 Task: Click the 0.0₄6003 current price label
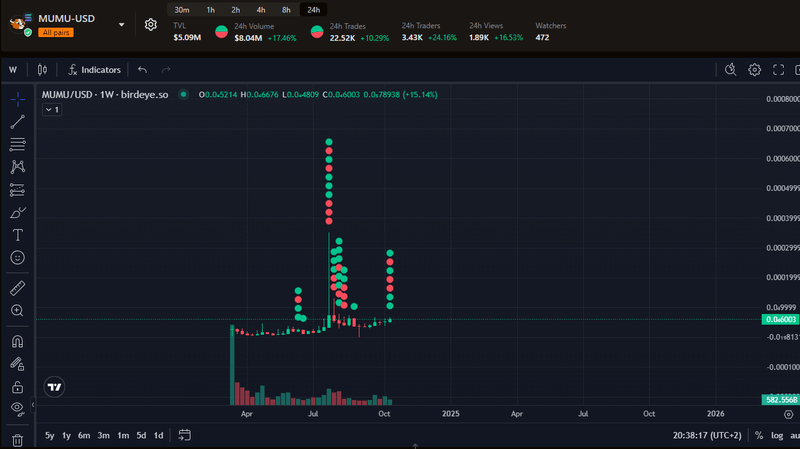780,319
